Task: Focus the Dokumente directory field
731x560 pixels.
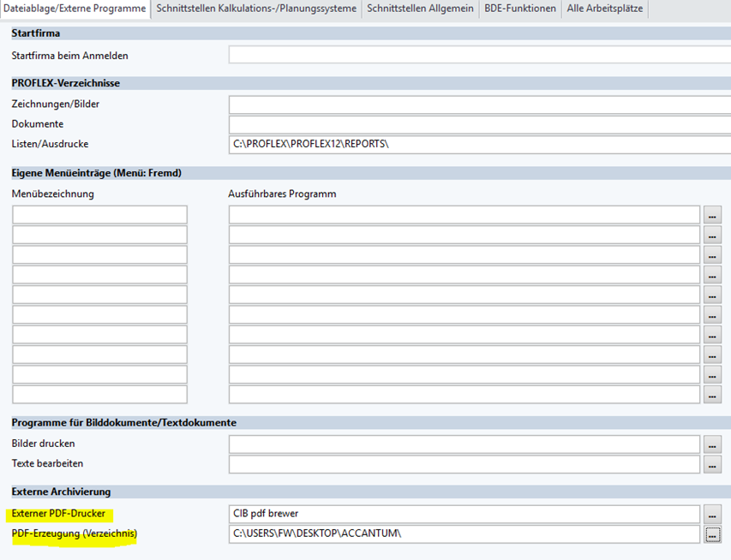Action: coord(478,124)
